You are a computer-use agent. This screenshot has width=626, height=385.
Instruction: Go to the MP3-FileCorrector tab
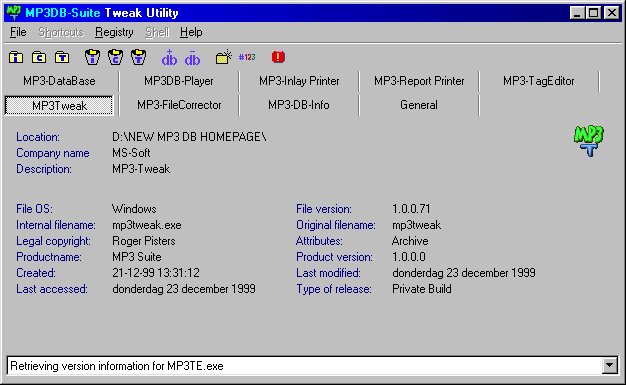coord(179,105)
